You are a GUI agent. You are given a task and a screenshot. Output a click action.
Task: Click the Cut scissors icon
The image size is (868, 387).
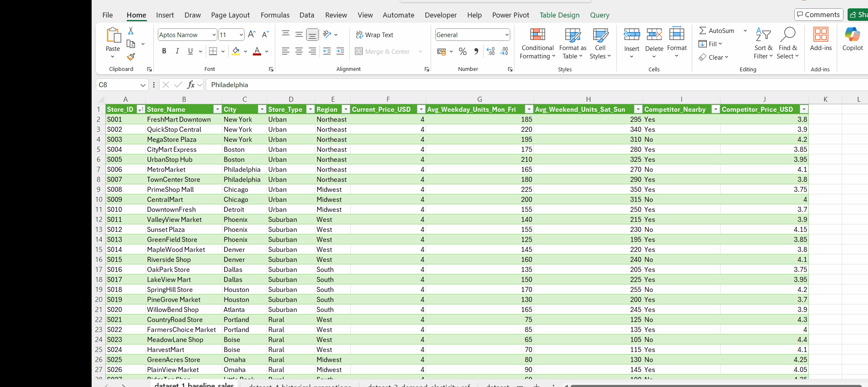click(x=131, y=31)
